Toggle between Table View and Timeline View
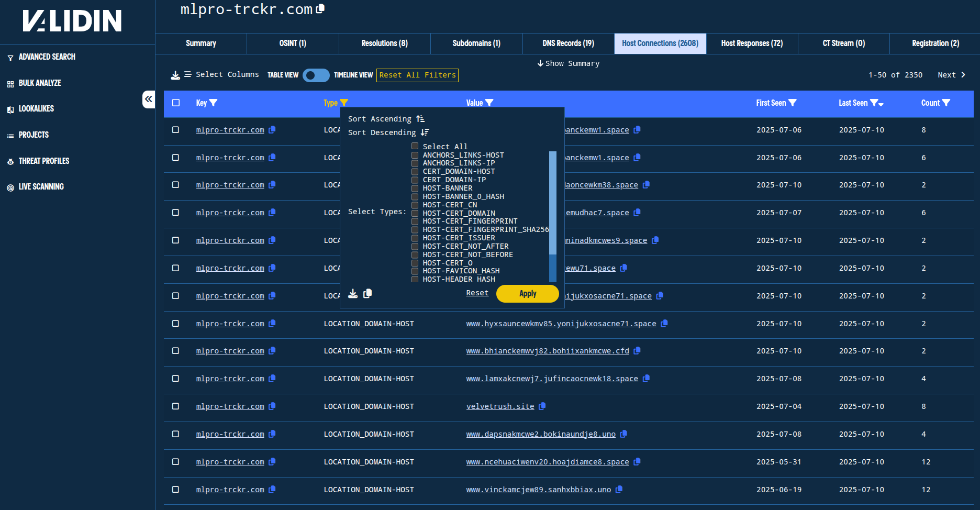 click(316, 75)
